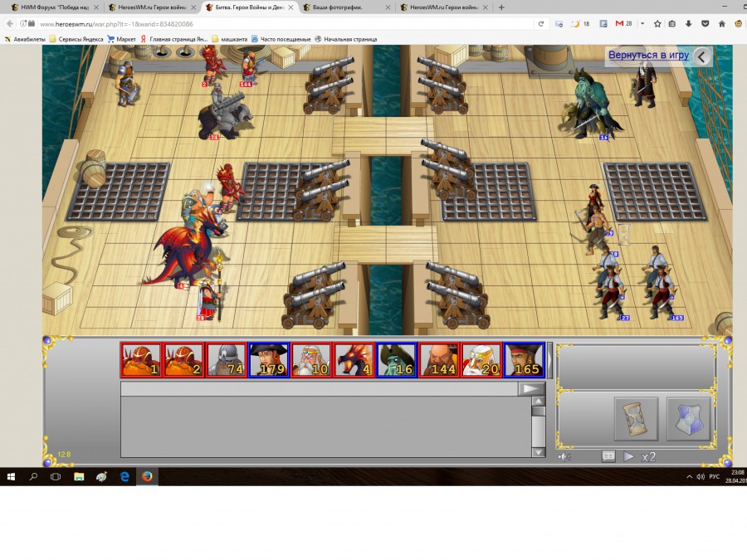Close the 'Битва. Герои Войны' tab
This screenshot has width=747, height=560.
290,7
